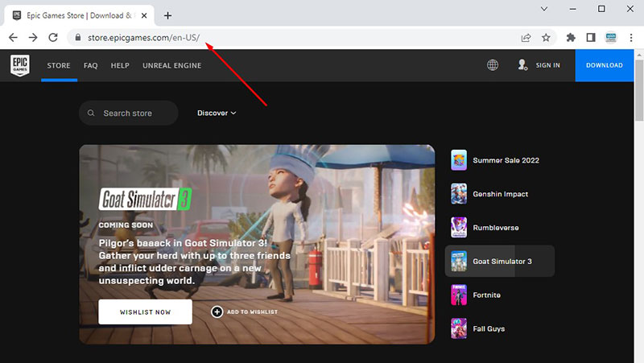The height and width of the screenshot is (363, 644).
Task: Click the pinned extension icon
Action: pos(611,38)
